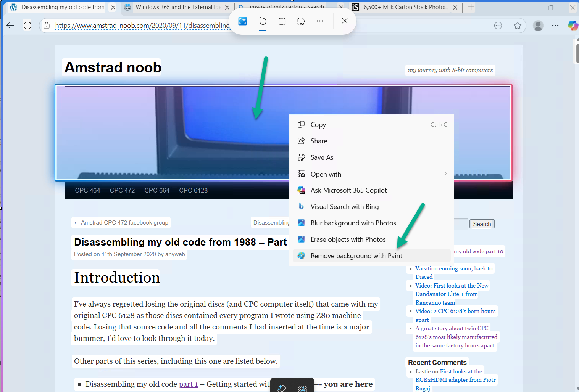
Task: Open Copilot from the top-right icon
Action: pyautogui.click(x=573, y=25)
